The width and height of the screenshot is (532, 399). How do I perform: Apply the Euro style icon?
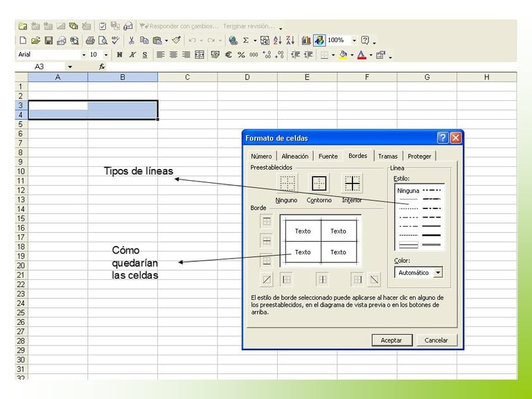(x=229, y=55)
